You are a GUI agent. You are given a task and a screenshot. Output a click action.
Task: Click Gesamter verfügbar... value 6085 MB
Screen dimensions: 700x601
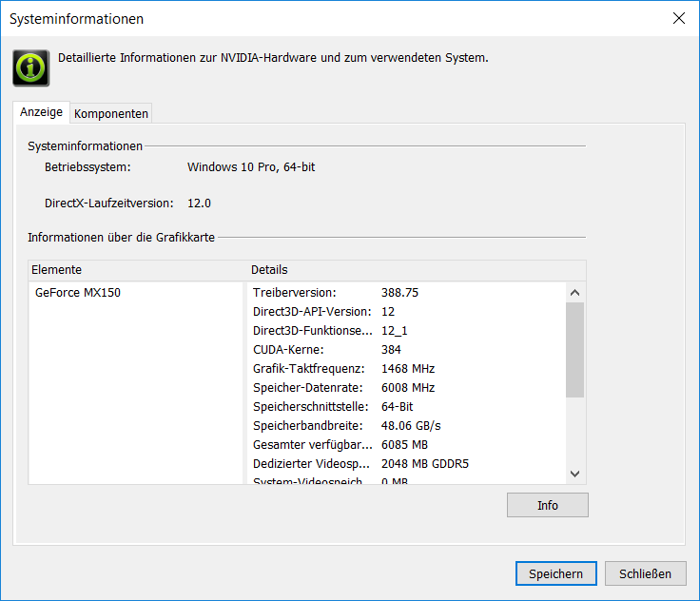coord(404,445)
